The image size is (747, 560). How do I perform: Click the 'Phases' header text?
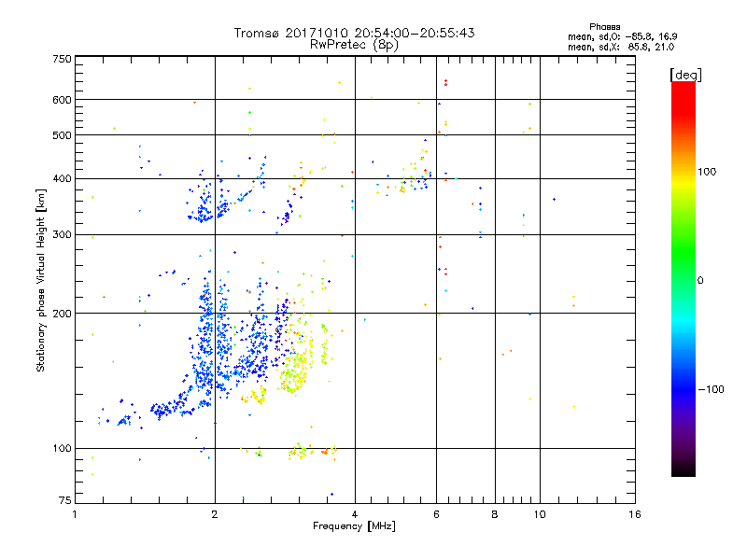pos(604,27)
